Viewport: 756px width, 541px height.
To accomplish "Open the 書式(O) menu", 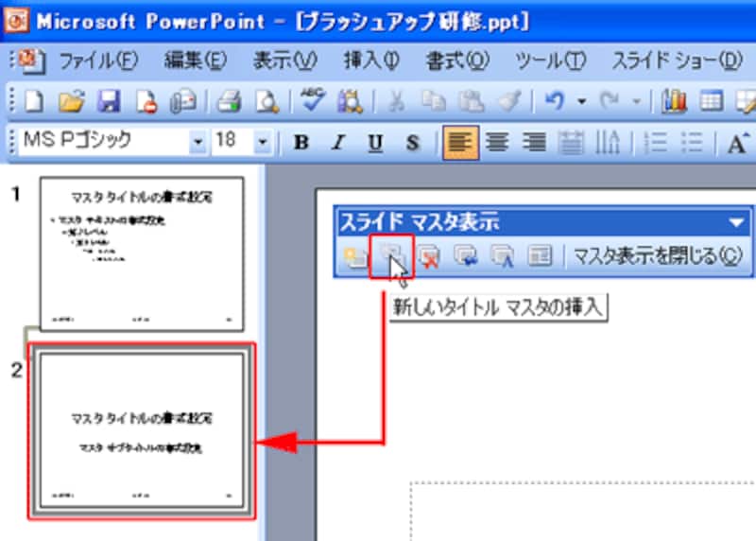I will pyautogui.click(x=457, y=61).
